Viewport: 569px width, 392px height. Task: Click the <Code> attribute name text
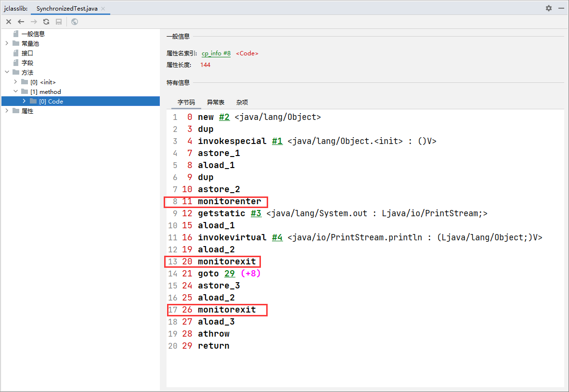pos(247,53)
